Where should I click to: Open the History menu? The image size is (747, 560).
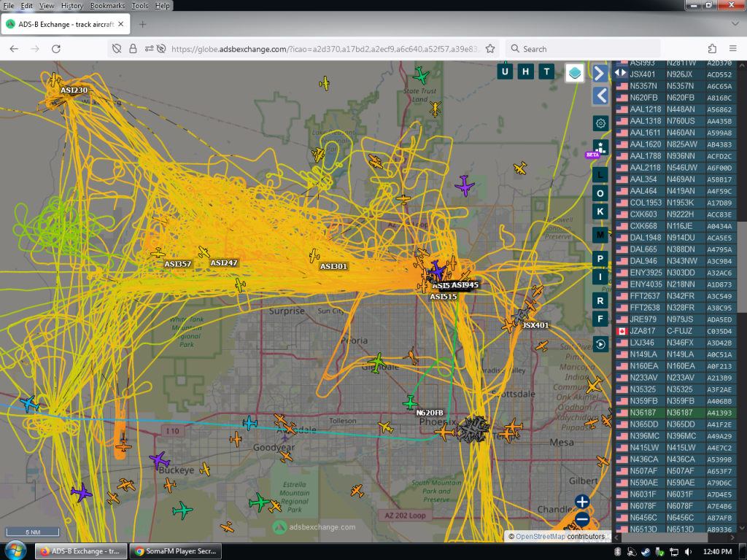click(72, 6)
